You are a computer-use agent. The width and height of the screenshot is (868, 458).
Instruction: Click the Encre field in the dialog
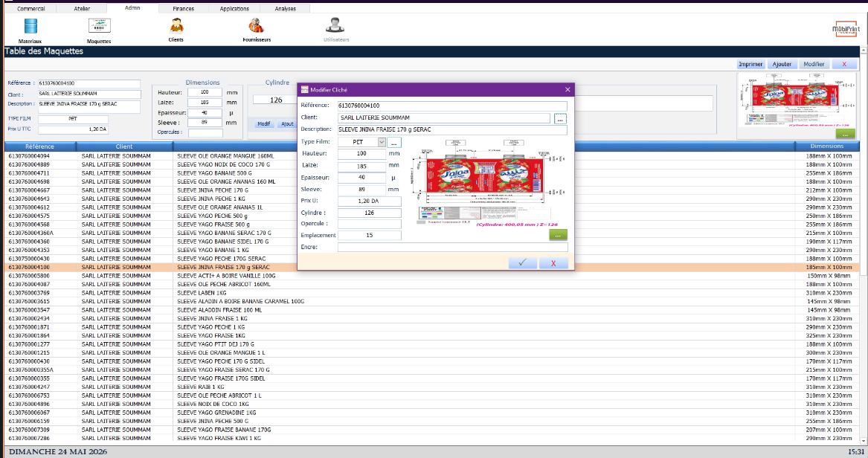[452, 248]
